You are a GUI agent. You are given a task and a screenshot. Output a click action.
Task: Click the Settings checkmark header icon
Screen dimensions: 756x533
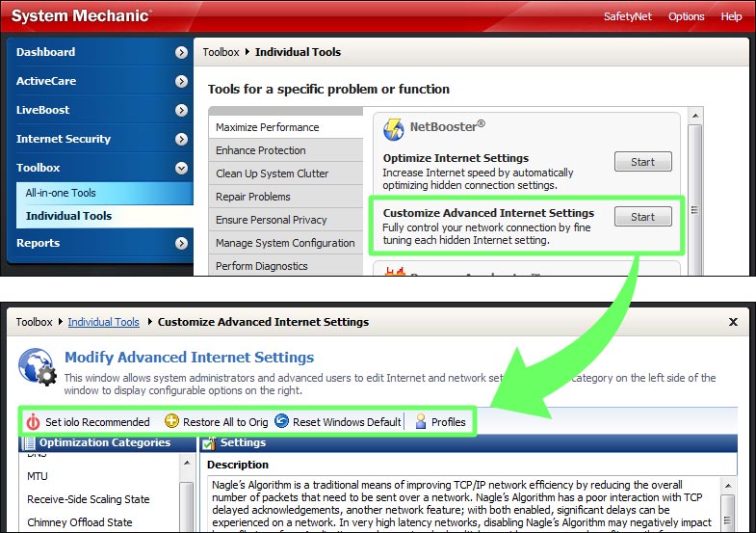click(x=209, y=442)
